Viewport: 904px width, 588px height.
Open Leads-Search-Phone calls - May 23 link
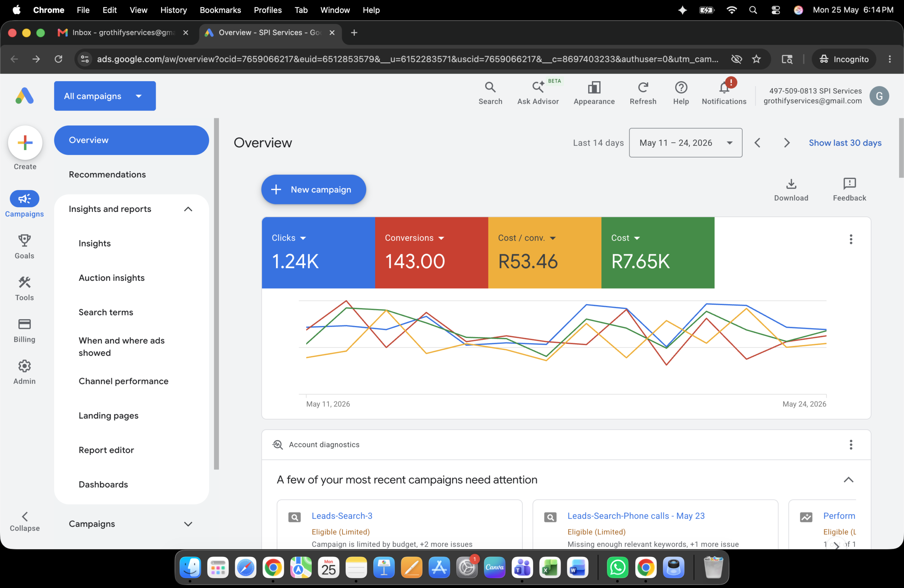pyautogui.click(x=636, y=516)
